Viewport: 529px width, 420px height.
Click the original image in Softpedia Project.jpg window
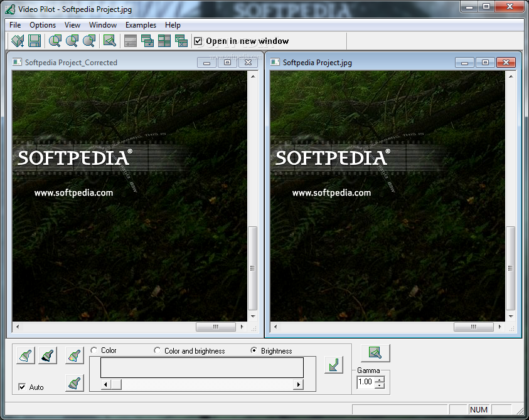pyautogui.click(x=388, y=196)
